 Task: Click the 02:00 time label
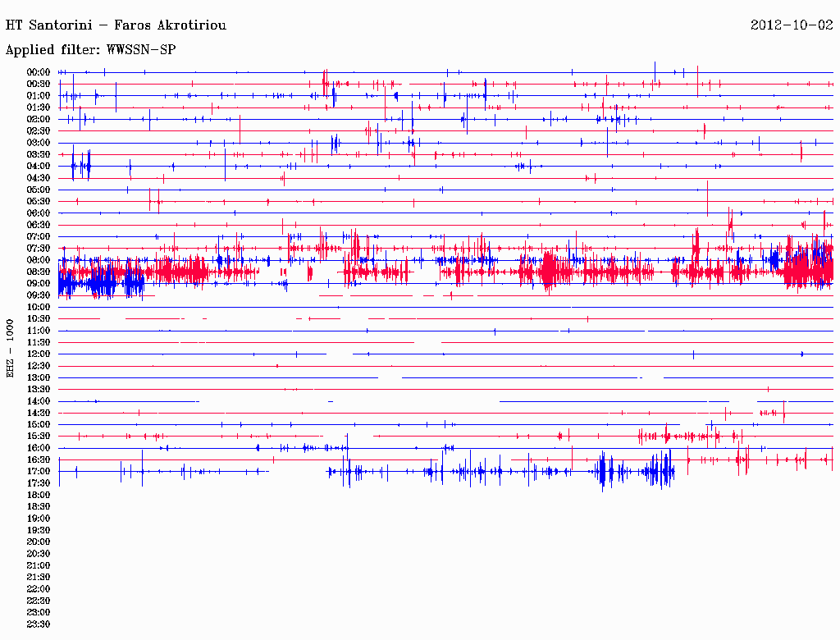pyautogui.click(x=39, y=120)
